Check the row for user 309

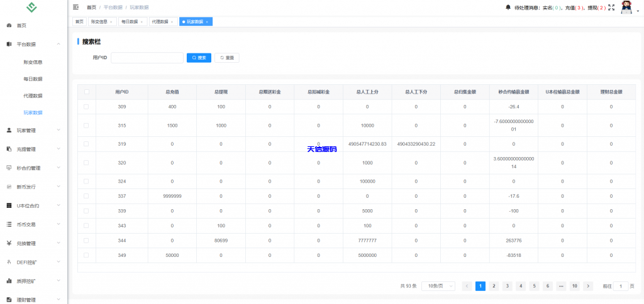(x=86, y=107)
